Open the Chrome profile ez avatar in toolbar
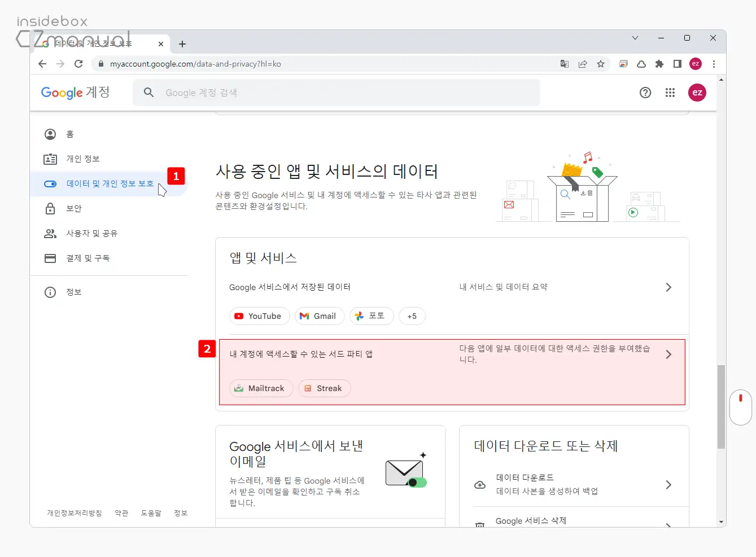 pyautogui.click(x=696, y=64)
